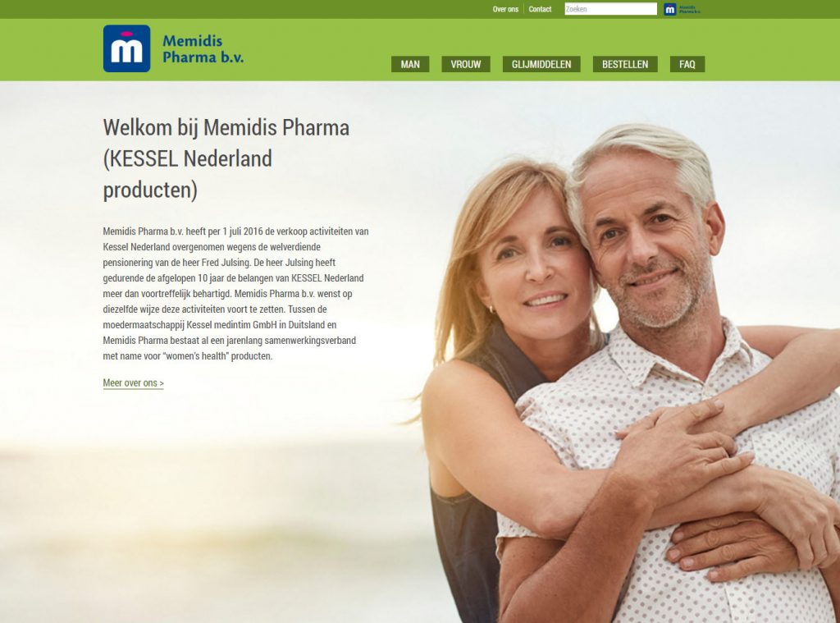840x623 pixels.
Task: Focus the Zoeken search field
Action: [x=610, y=9]
